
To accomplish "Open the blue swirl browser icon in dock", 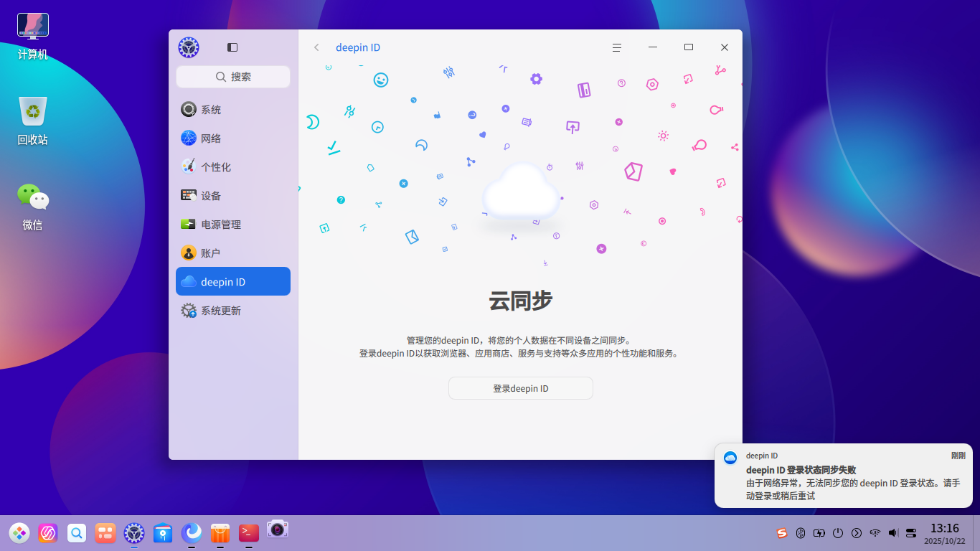I will 192,532.
